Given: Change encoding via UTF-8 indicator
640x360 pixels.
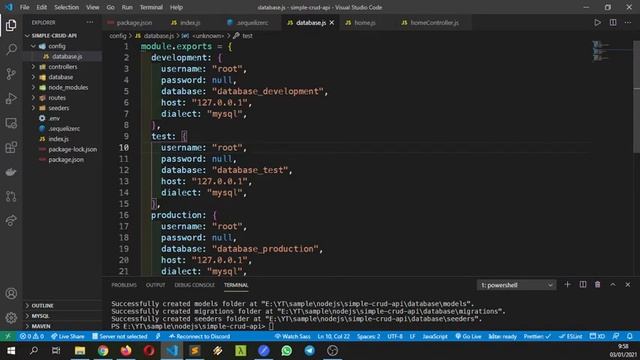Looking at the screenshot, I should (x=395, y=336).
